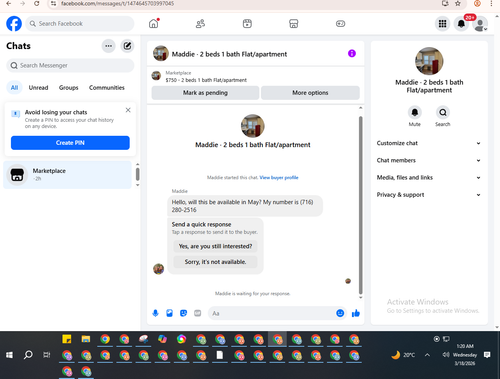Open the Facebook logo home link

coord(14,24)
